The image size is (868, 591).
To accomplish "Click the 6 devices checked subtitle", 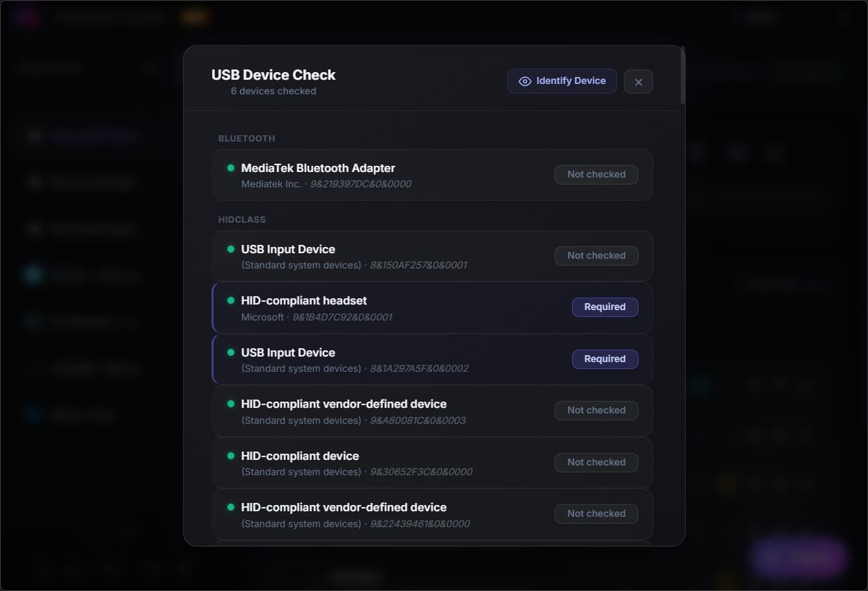I will coord(273,91).
